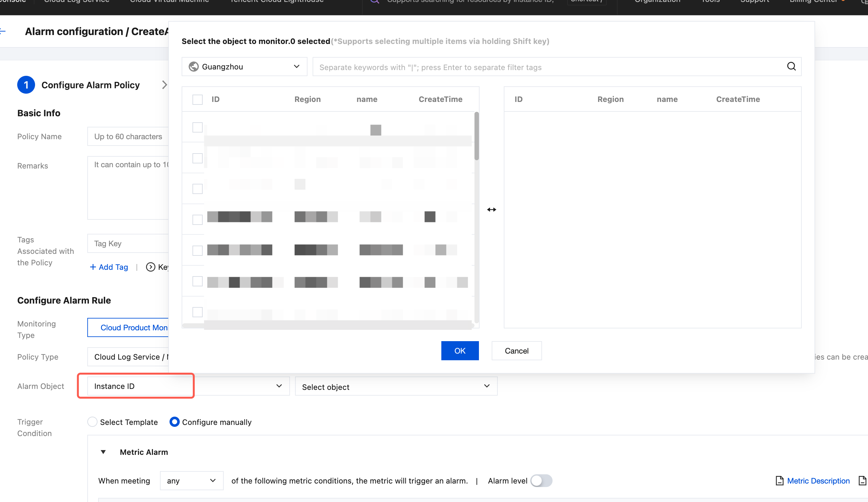Click the Tag Key input field

click(128, 243)
